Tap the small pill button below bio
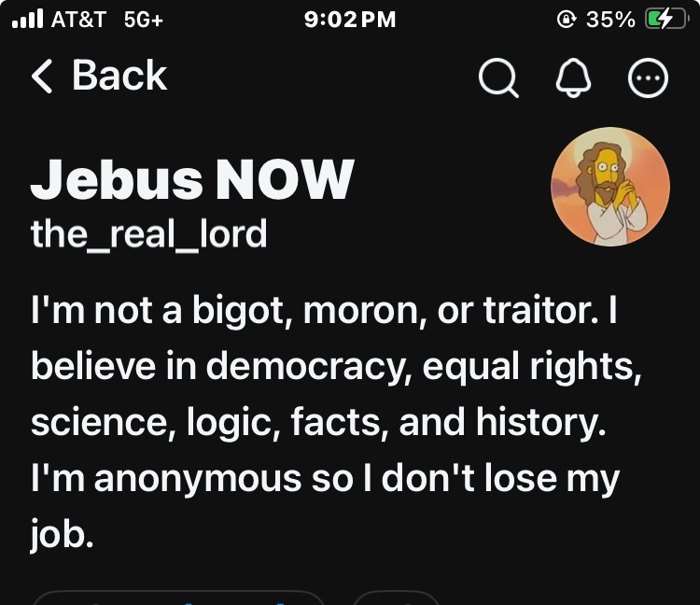Image resolution: width=700 pixels, height=605 pixels. pos(397,598)
